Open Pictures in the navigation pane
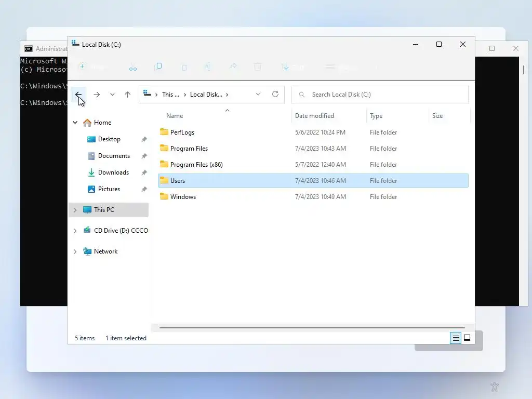The image size is (532, 399). (x=109, y=189)
